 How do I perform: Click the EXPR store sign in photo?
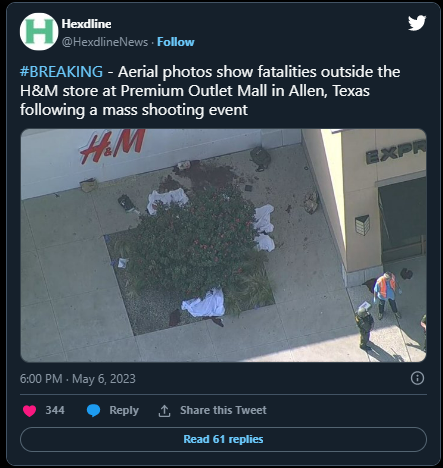coord(396,155)
